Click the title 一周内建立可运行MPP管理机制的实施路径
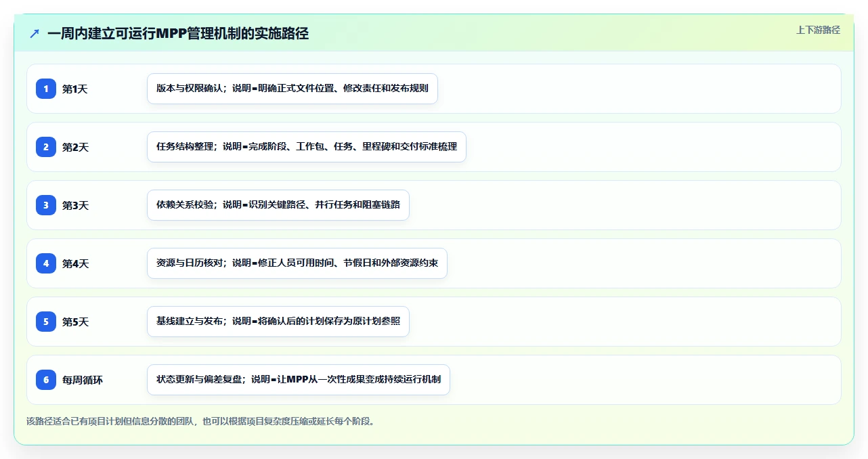The image size is (868, 459). pos(178,33)
